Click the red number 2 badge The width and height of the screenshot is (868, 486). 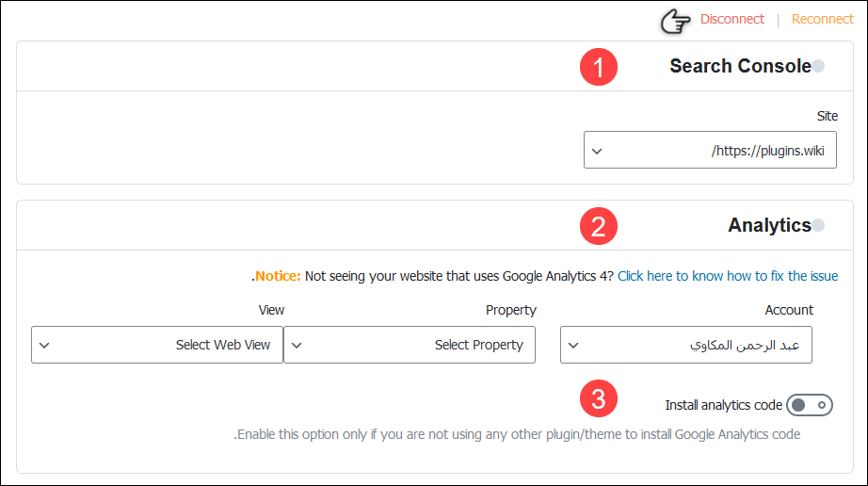pyautogui.click(x=598, y=226)
